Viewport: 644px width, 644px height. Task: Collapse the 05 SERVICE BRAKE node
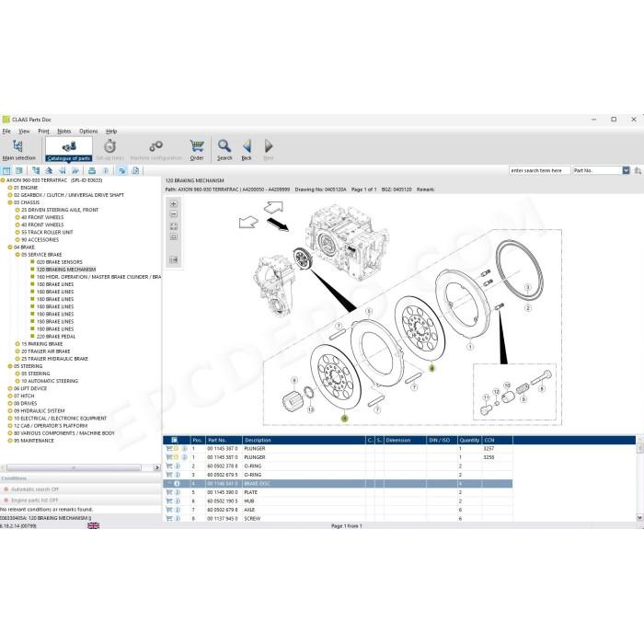pyautogui.click(x=17, y=255)
